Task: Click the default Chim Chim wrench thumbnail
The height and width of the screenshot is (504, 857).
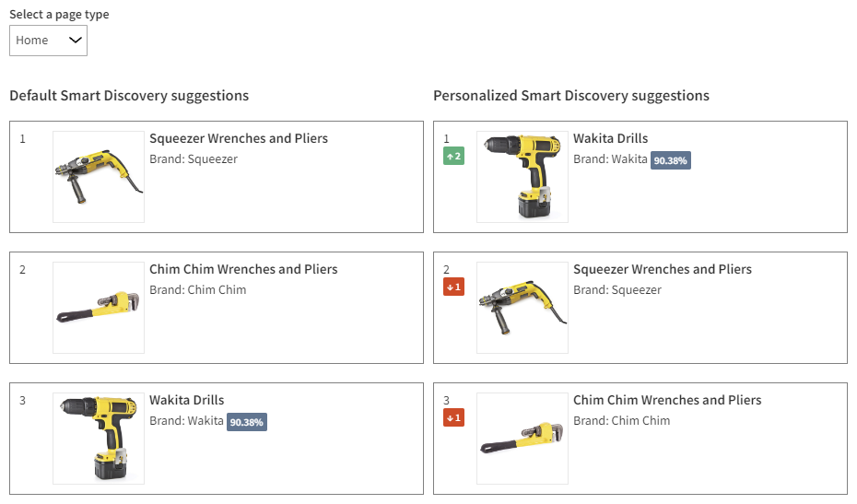Action: pos(99,308)
